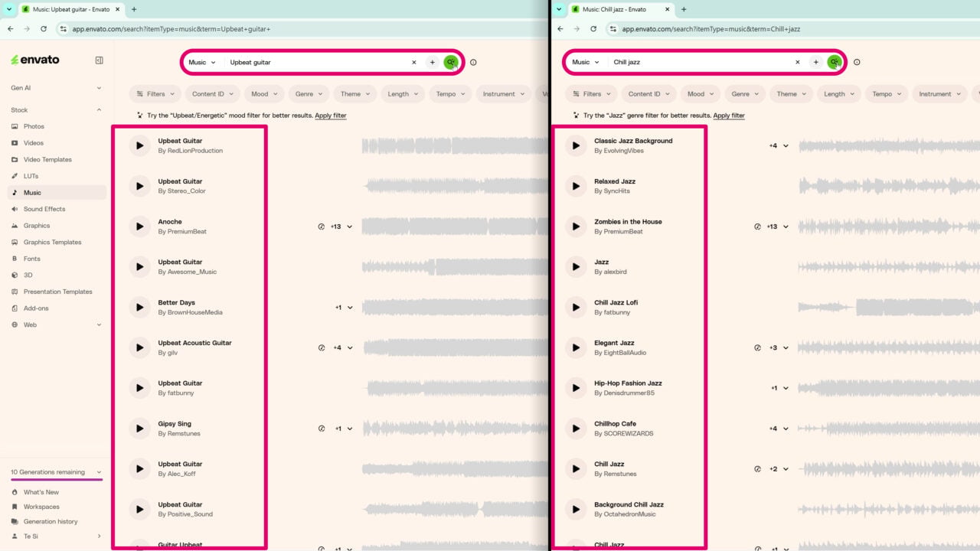Open Mood filter in Upbeat guitar window
This screenshot has width=980, height=551.
(x=264, y=94)
